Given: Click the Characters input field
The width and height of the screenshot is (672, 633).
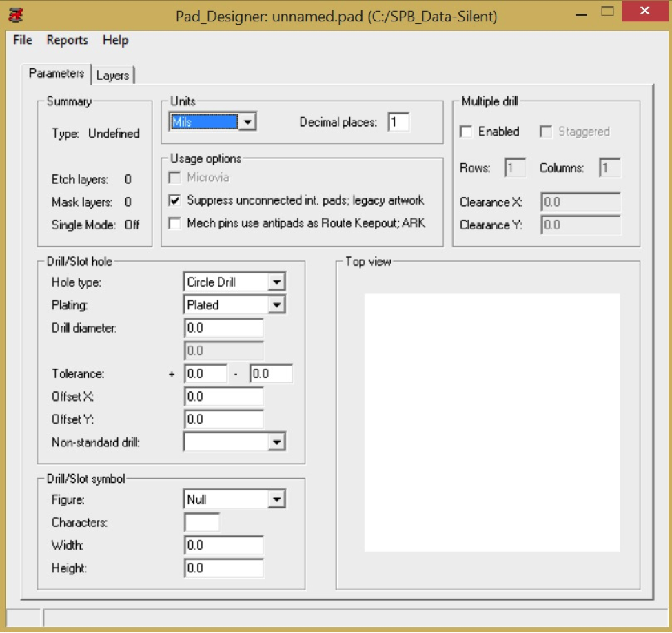Looking at the screenshot, I should pyautogui.click(x=203, y=521).
